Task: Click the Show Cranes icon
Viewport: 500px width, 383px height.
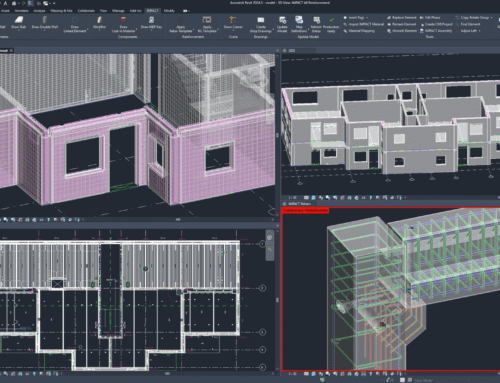Action: click(x=233, y=20)
